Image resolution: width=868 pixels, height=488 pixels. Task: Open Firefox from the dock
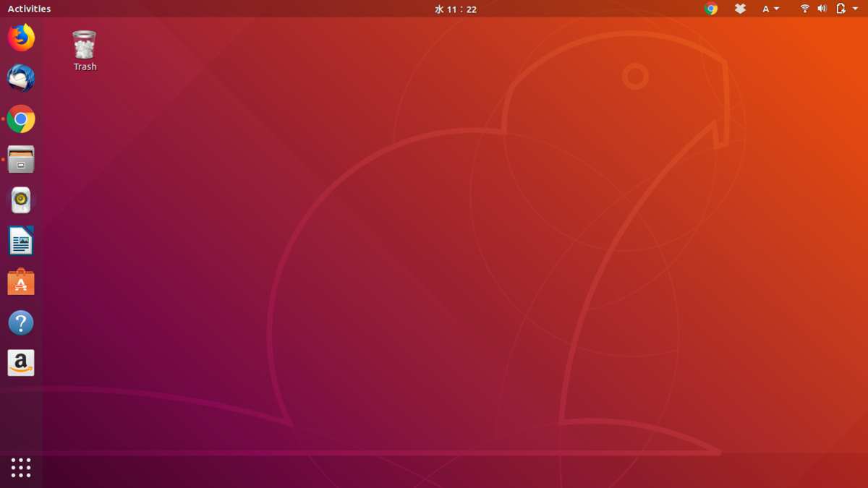[21, 38]
